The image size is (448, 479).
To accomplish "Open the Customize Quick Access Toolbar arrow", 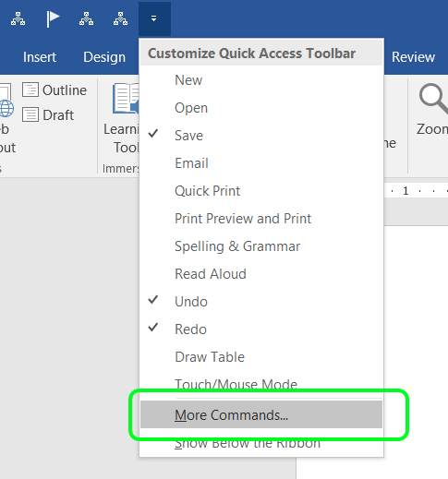I will pos(154,18).
